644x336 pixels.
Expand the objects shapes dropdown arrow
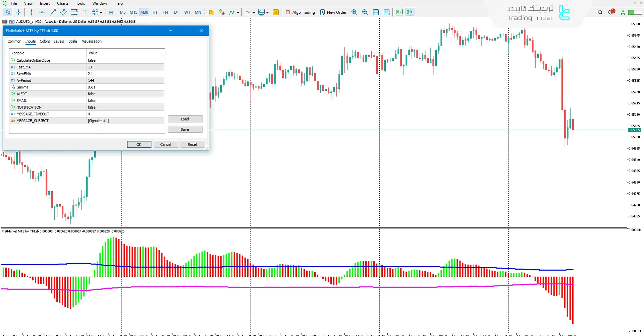[x=101, y=13]
